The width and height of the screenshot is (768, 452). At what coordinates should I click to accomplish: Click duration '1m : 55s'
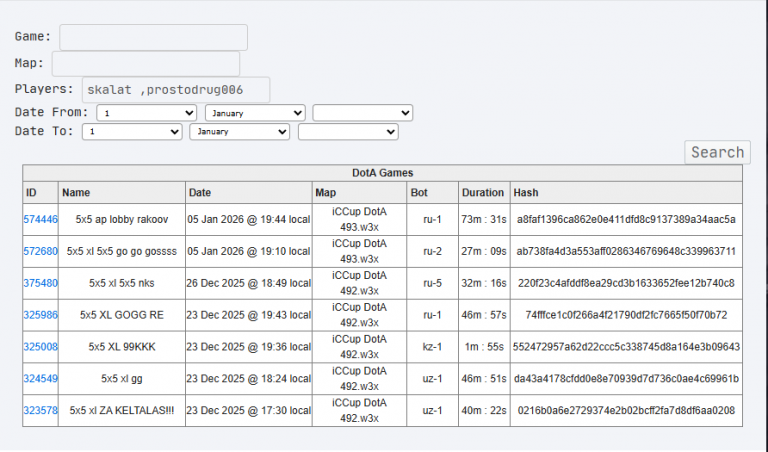click(x=484, y=347)
